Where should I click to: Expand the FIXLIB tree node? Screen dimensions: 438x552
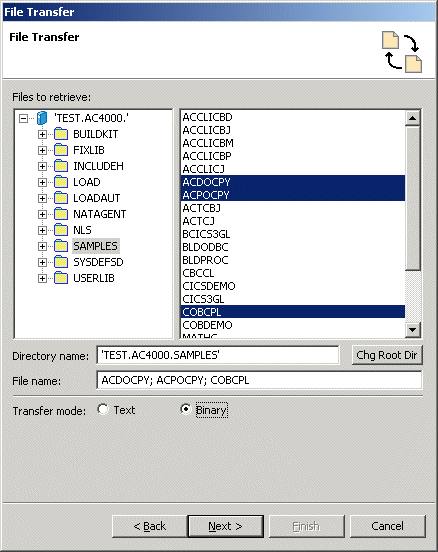42,150
